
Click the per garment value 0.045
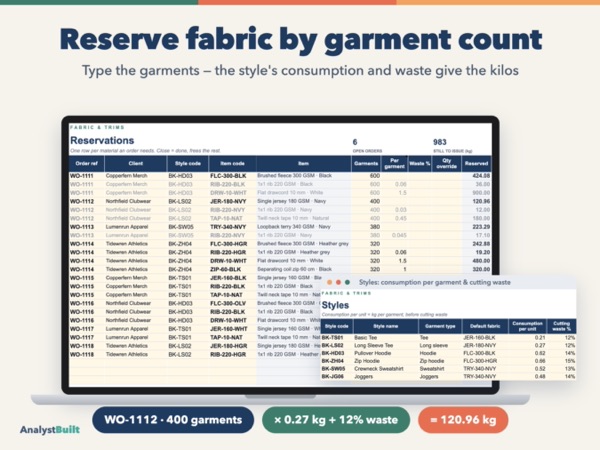[x=399, y=235]
